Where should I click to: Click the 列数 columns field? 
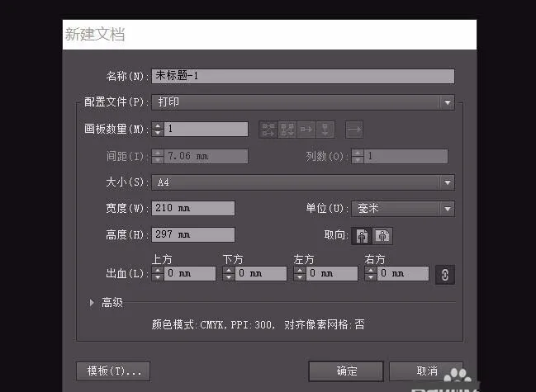click(406, 156)
